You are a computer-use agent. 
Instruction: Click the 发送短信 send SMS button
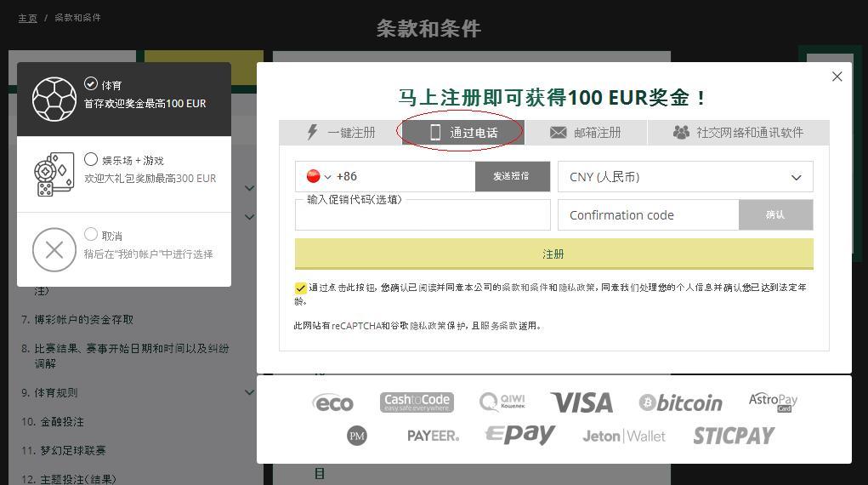pos(512,176)
